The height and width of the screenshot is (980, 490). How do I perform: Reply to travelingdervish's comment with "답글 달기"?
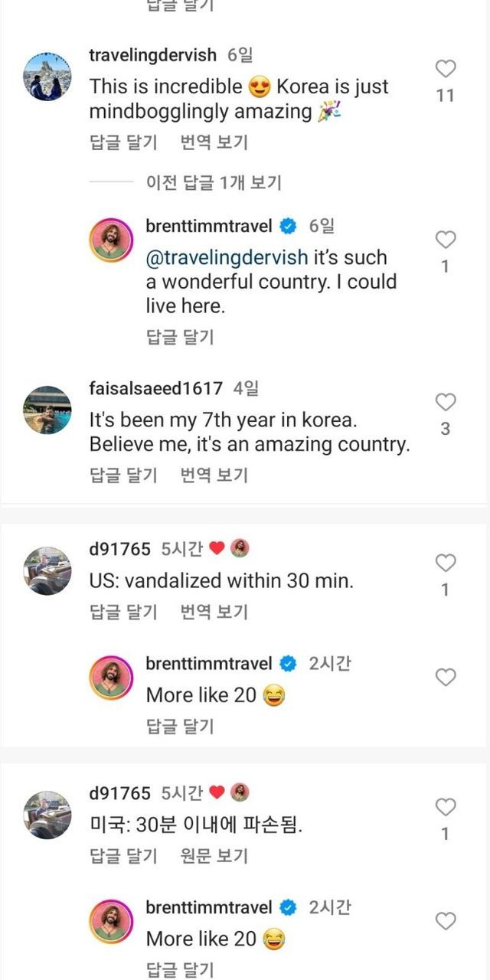(x=123, y=142)
